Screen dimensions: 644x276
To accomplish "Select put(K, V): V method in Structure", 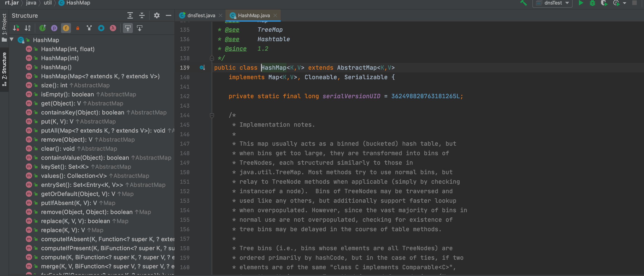I will coord(78,121).
